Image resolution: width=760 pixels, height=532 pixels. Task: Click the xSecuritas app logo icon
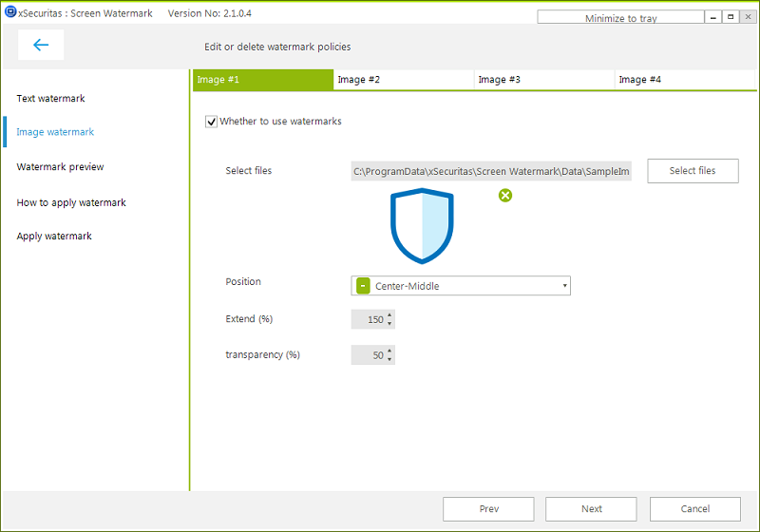[x=9, y=13]
